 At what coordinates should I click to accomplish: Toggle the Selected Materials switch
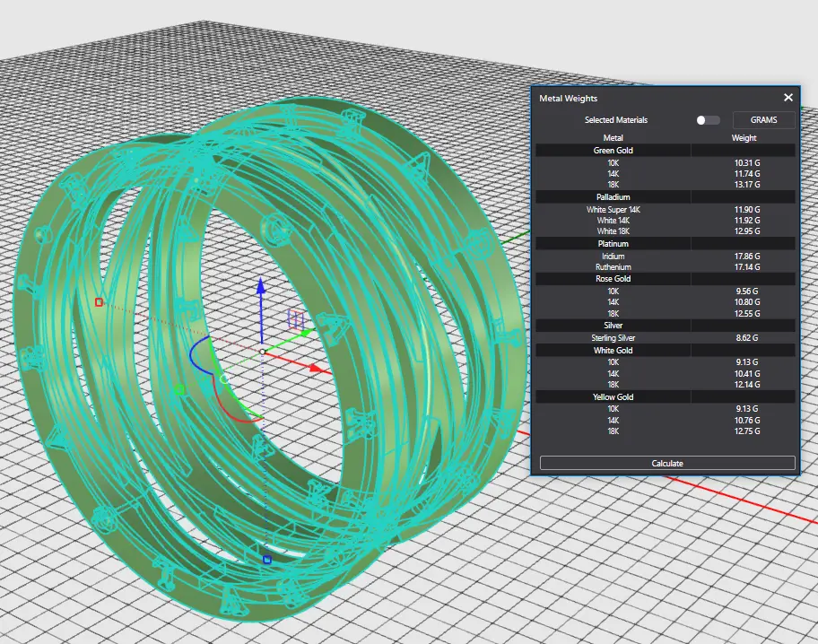coord(708,120)
